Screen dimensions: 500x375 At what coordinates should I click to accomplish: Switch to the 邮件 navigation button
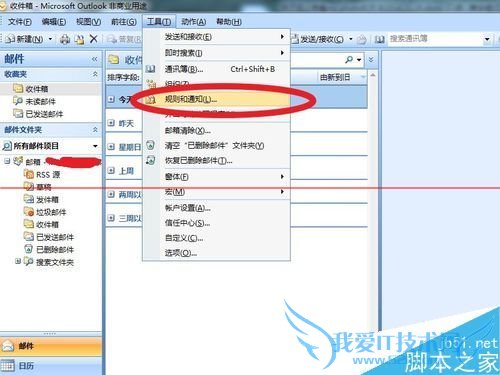[51, 346]
